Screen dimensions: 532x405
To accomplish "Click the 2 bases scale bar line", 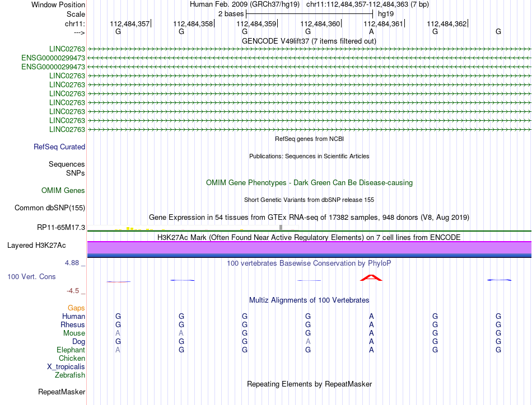I will pos(310,14).
